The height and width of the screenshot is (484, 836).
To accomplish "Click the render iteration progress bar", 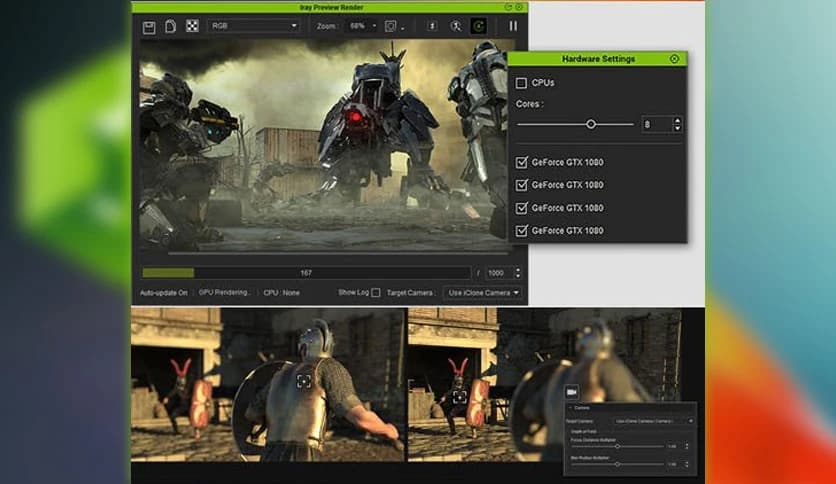I will coord(306,273).
